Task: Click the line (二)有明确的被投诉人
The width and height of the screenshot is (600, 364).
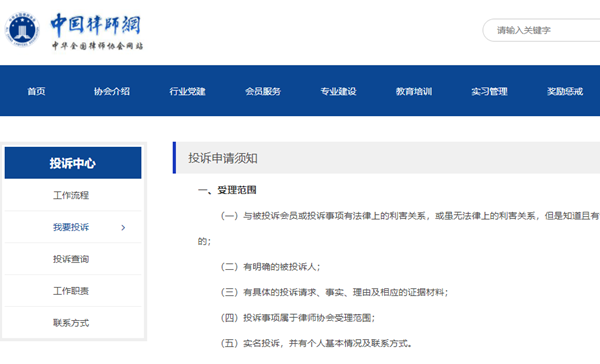Action: (x=271, y=267)
